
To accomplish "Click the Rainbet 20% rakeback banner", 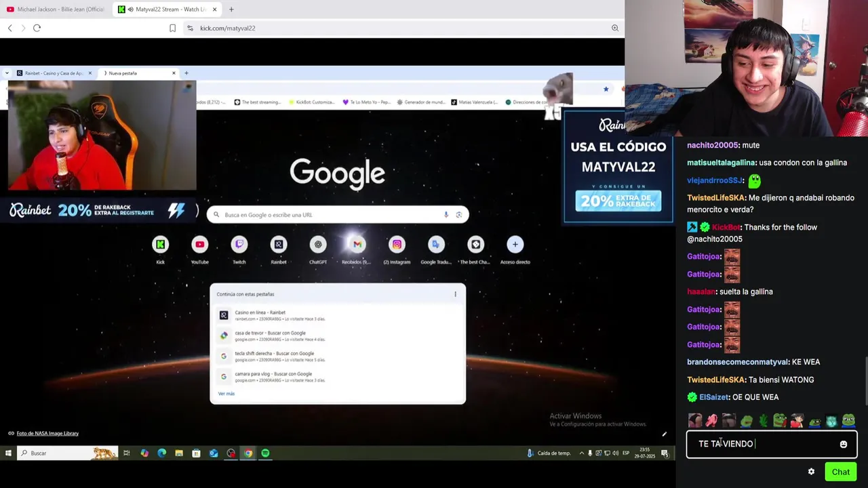I will [x=98, y=211].
